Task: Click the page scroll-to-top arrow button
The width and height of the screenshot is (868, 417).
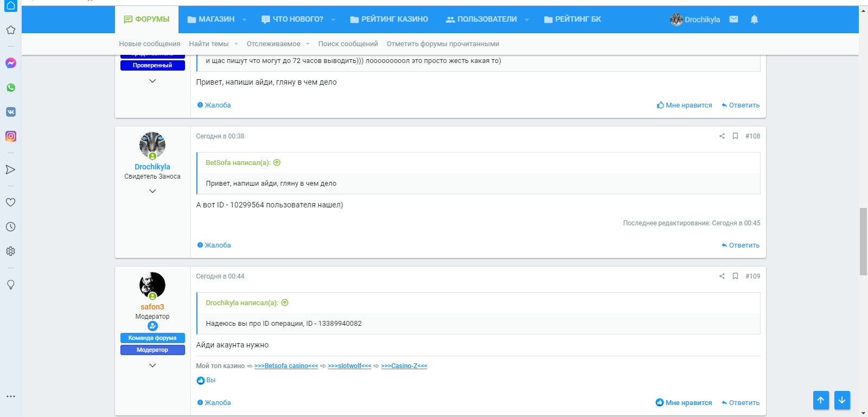Action: coord(821,400)
